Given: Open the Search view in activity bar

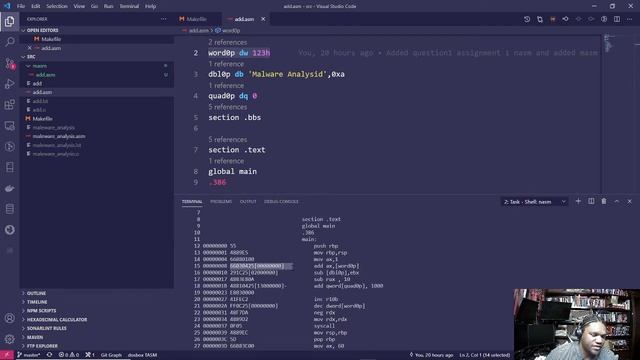Looking at the screenshot, I should click(9, 42).
